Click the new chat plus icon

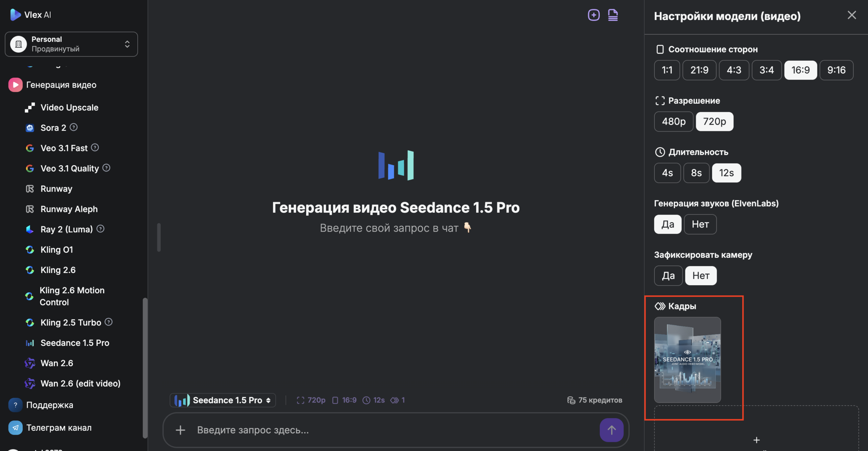[593, 15]
